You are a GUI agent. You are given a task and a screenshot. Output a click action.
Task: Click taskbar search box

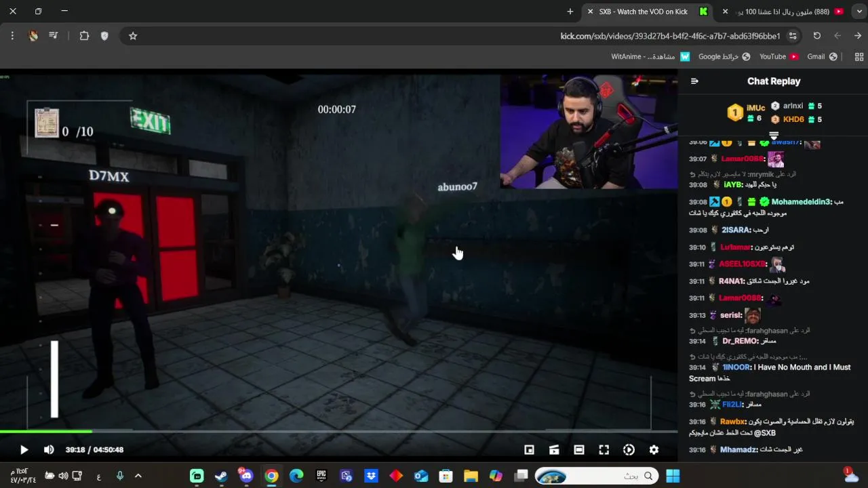pos(597,476)
